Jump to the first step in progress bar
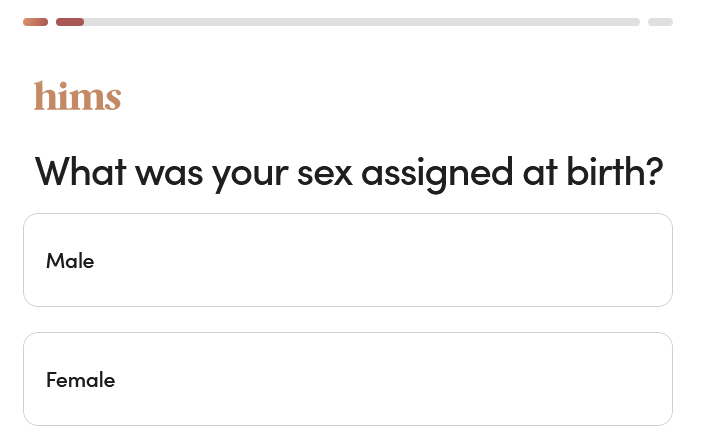 [x=35, y=21]
